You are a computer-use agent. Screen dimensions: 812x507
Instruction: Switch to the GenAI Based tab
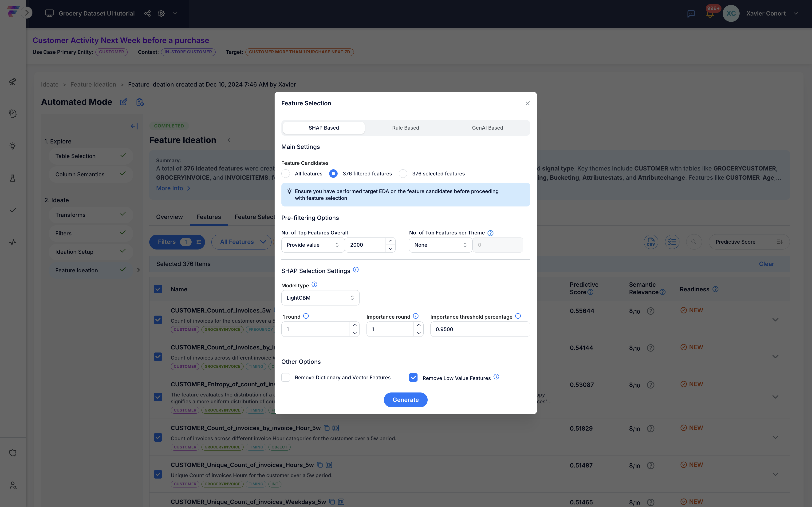click(487, 128)
